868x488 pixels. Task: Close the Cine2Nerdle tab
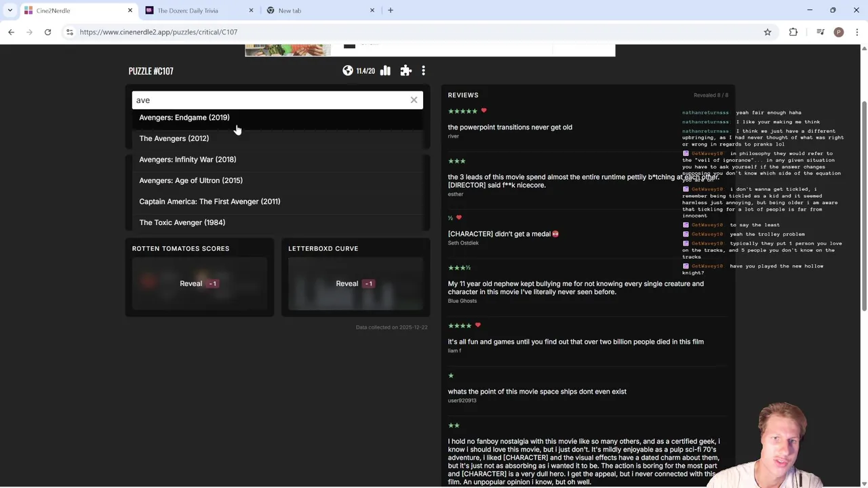point(130,10)
